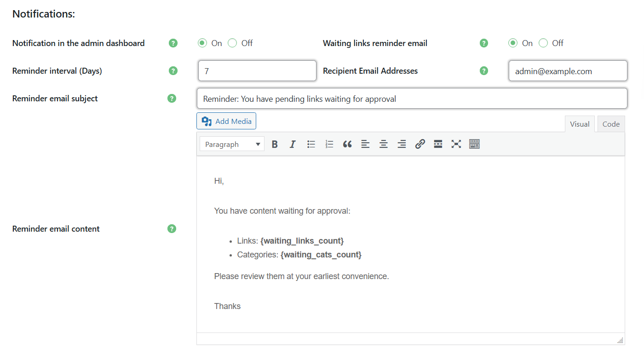Align text to center
The width and height of the screenshot is (644, 350).
[384, 144]
